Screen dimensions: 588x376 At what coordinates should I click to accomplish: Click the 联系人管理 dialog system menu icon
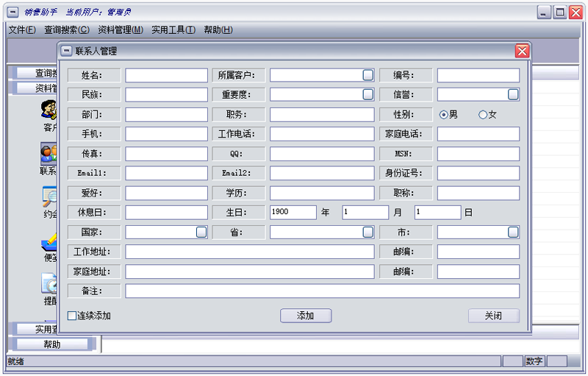pyautogui.click(x=66, y=51)
